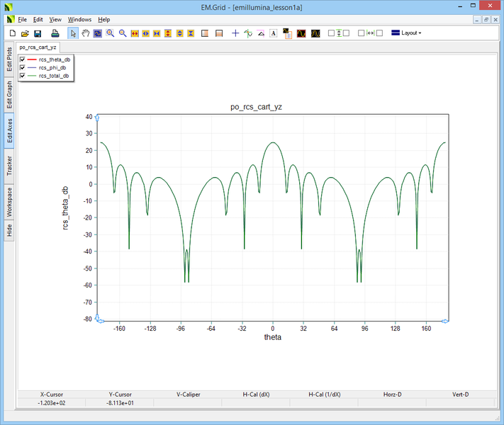Toggle the rcs_phi_db plot checkbox
The height and width of the screenshot is (425, 504).
(x=23, y=67)
